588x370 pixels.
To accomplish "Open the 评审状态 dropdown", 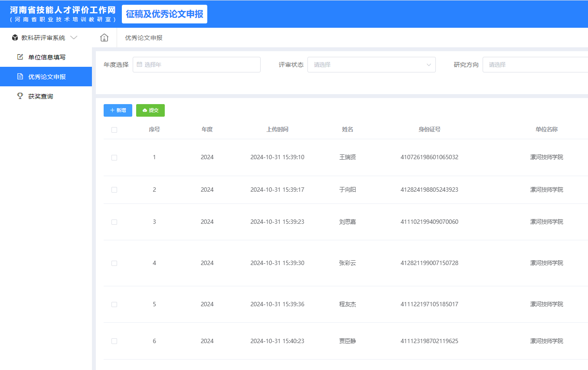I will (371, 65).
